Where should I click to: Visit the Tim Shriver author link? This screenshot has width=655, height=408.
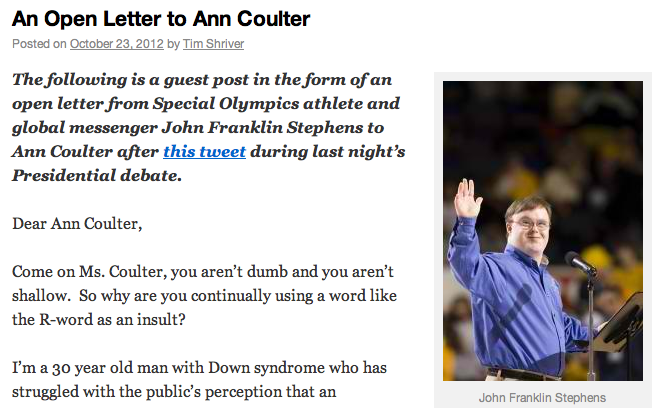[213, 44]
